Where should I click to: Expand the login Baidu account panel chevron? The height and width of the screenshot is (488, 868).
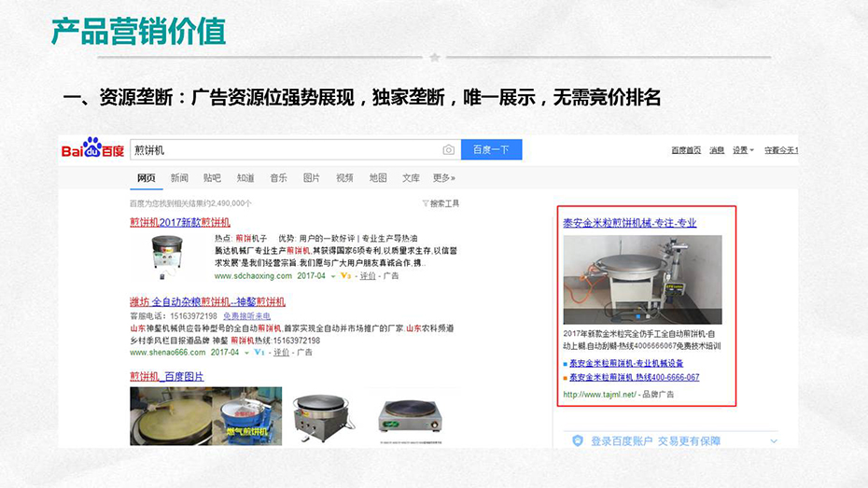pyautogui.click(x=774, y=440)
